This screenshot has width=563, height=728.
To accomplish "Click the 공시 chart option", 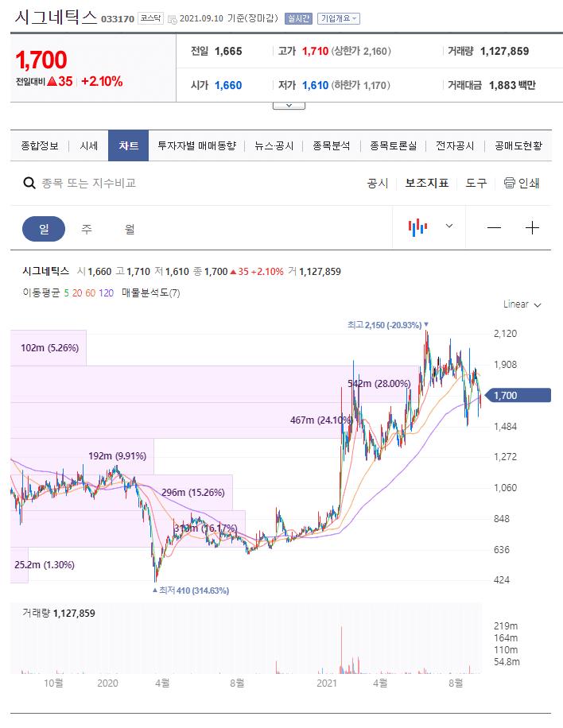I will click(x=378, y=184).
